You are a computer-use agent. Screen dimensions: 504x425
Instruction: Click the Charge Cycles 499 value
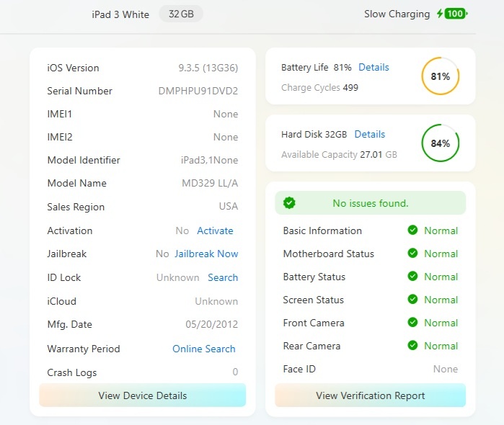coord(350,87)
